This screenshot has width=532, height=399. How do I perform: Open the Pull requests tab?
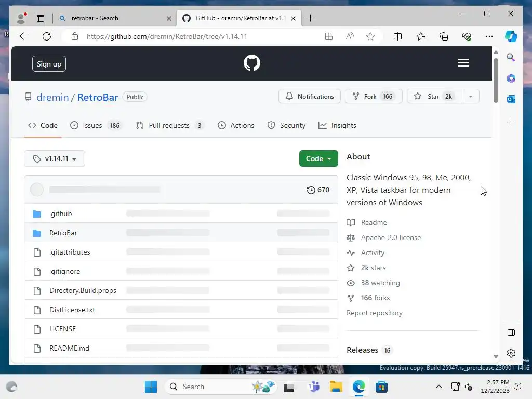(169, 125)
